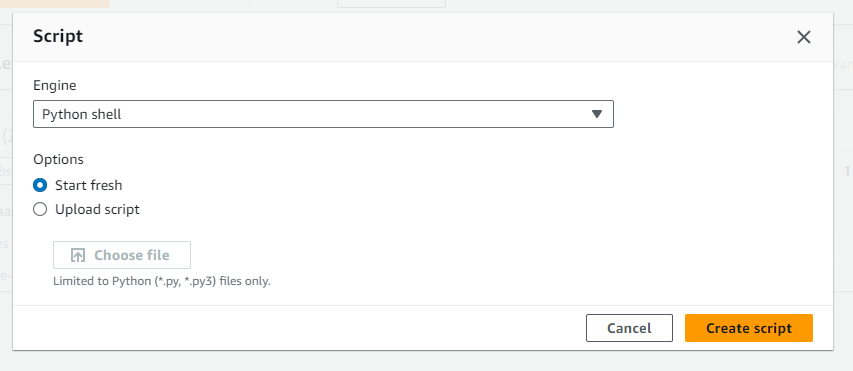Click the upload icon on Choose file
Image resolution: width=853 pixels, height=371 pixels.
click(78, 255)
